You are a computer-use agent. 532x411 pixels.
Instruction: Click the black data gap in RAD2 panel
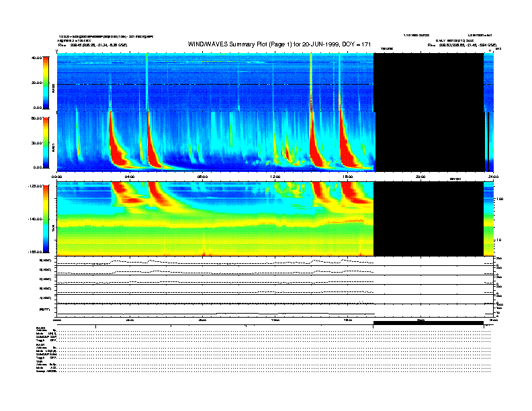(x=429, y=83)
